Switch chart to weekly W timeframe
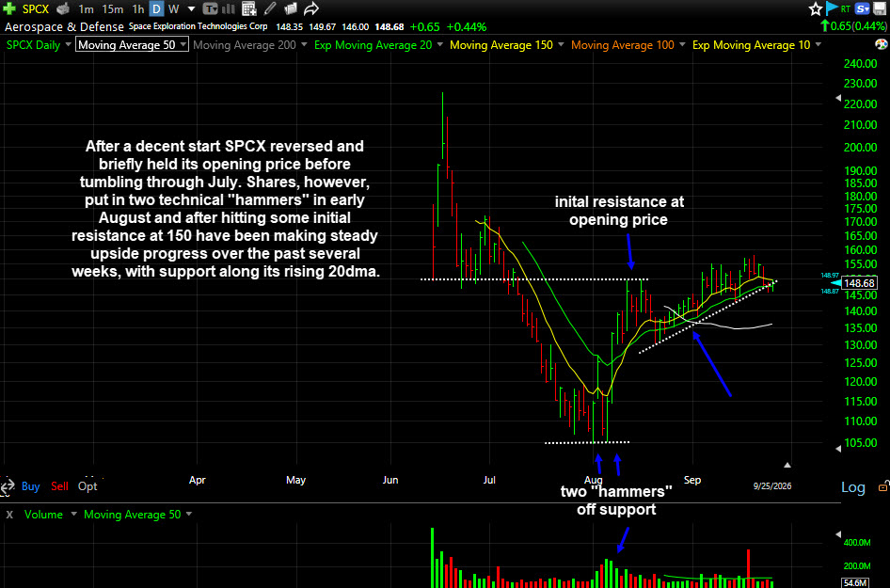The image size is (890, 588). click(x=174, y=8)
